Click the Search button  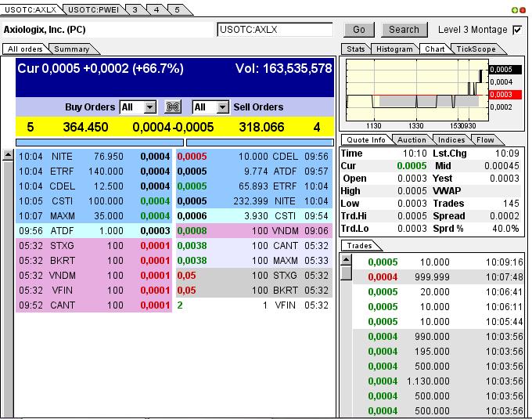(x=404, y=30)
